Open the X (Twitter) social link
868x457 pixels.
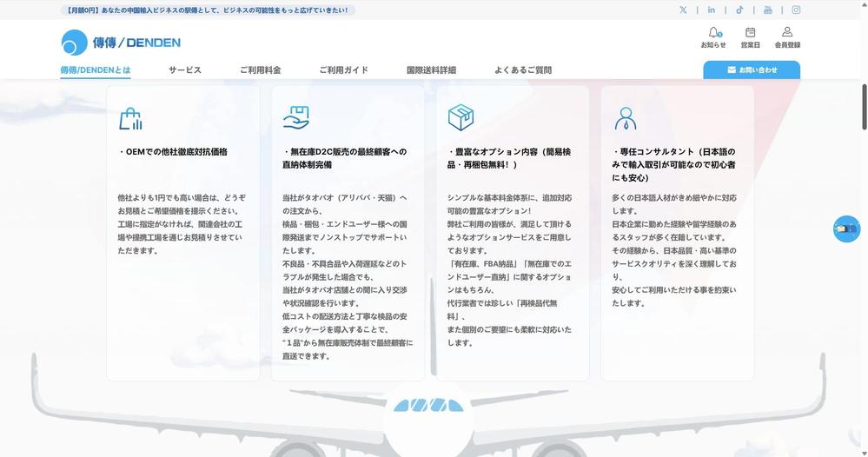point(683,10)
